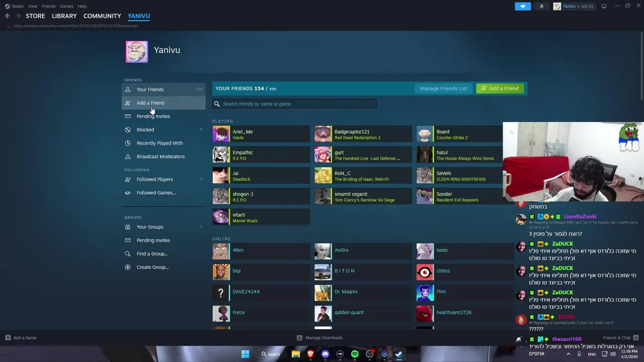644x362 pixels.
Task: Focus the search friends input field
Action: (x=295, y=104)
